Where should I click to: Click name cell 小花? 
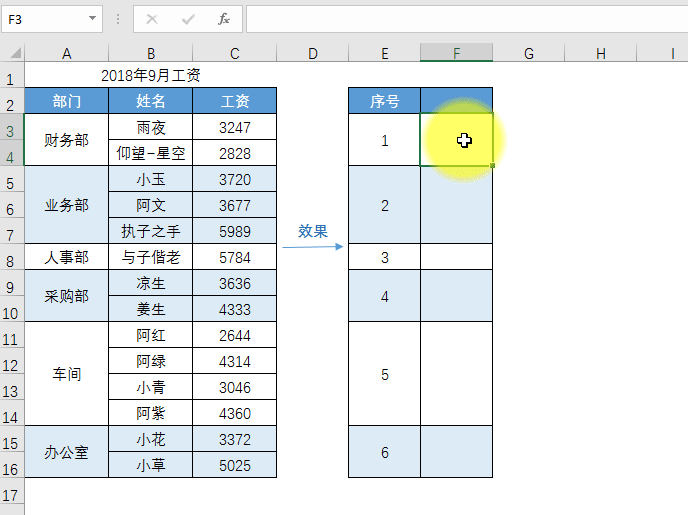[150, 439]
